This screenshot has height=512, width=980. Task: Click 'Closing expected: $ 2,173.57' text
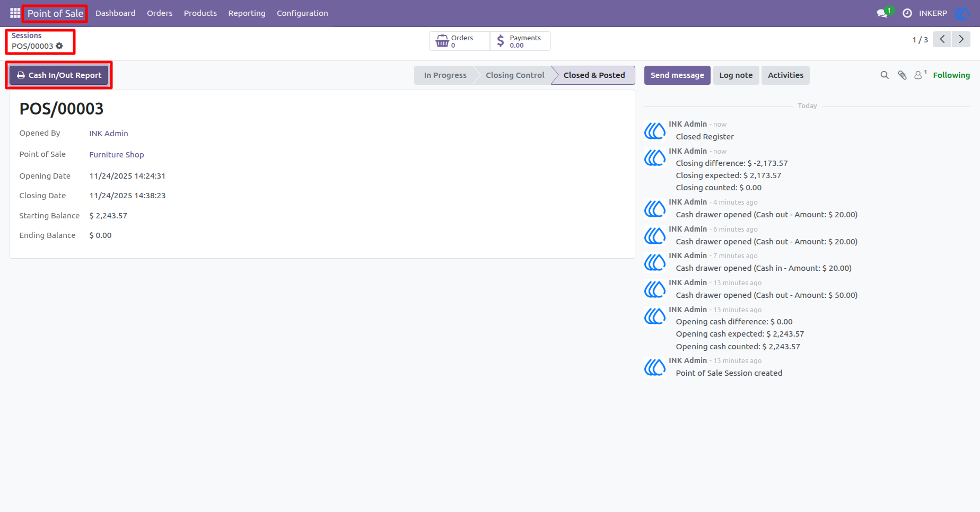click(x=729, y=175)
